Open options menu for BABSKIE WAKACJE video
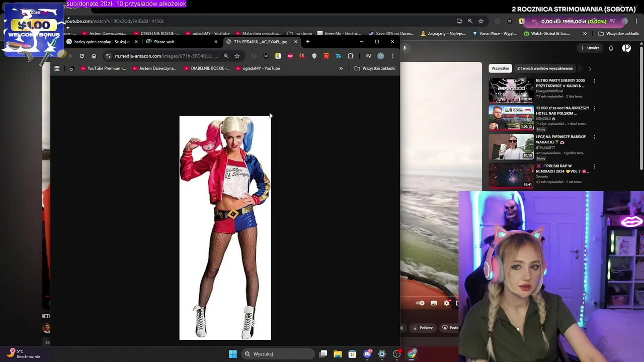 594,137
